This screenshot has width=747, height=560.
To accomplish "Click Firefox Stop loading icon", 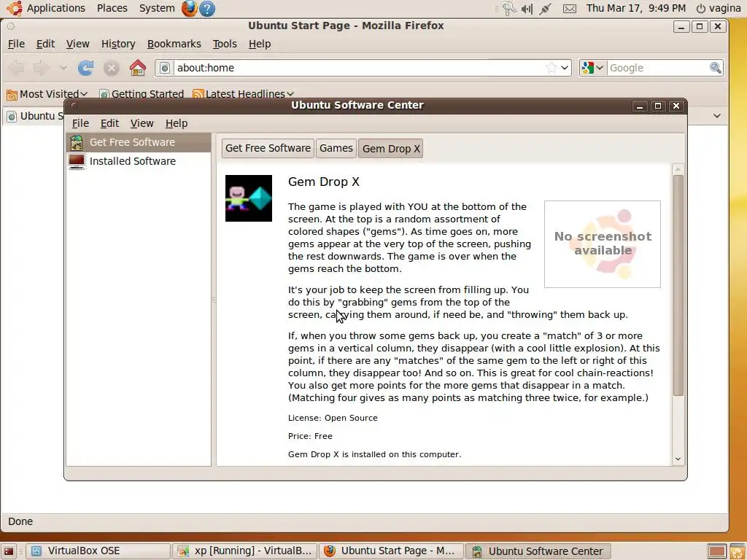I will pyautogui.click(x=112, y=68).
